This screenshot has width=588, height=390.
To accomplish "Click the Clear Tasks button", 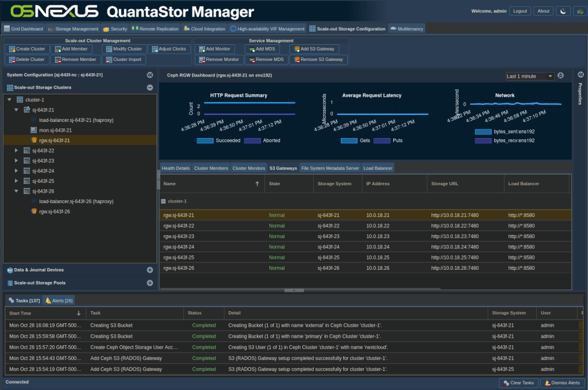I will tap(518, 383).
